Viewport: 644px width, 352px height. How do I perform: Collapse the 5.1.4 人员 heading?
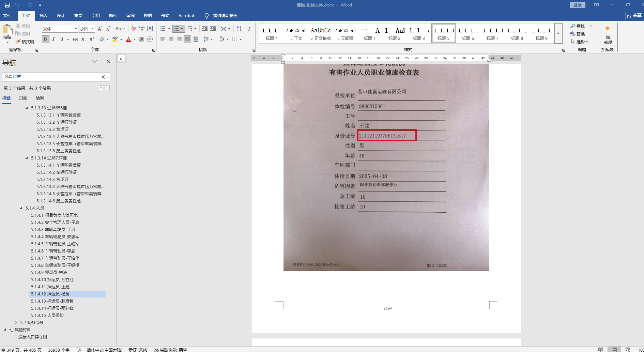pos(21,208)
